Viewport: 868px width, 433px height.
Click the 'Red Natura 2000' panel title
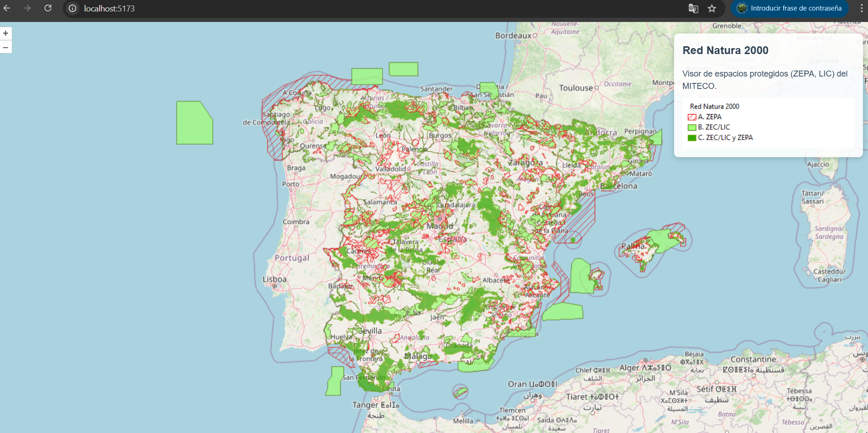pyautogui.click(x=725, y=50)
